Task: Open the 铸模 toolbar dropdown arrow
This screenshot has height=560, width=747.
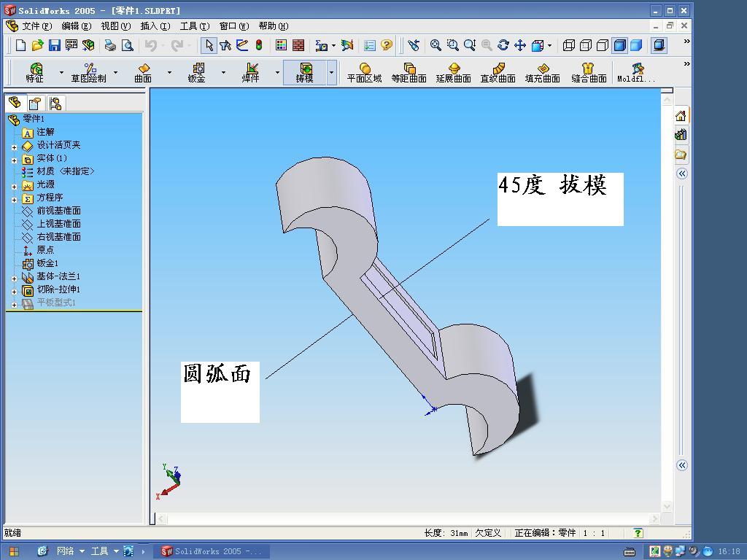Action: pos(332,72)
